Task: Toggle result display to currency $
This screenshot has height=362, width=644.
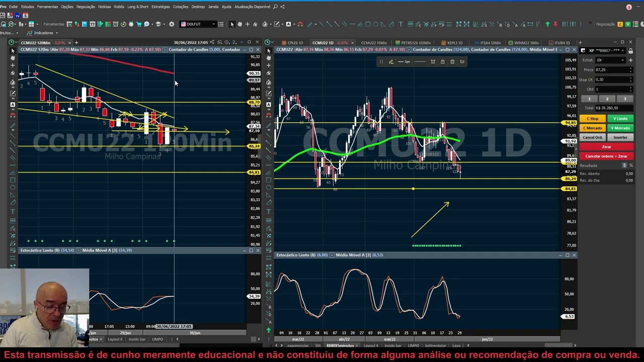Action: click(624, 165)
